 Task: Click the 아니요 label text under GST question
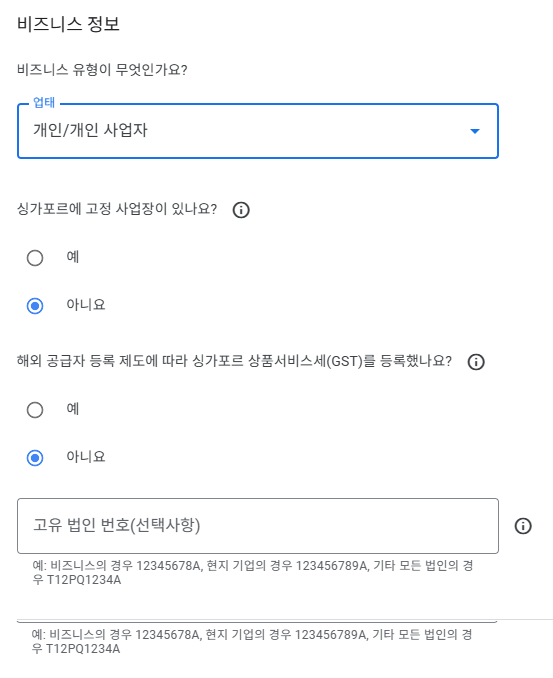click(x=86, y=457)
